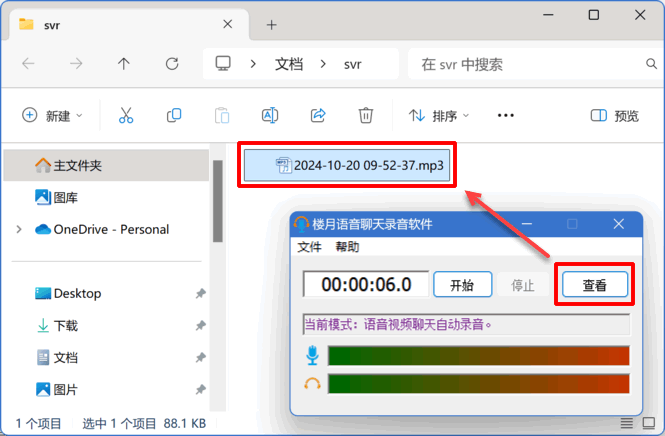
Task: Click 文档 in the address breadcrumb
Action: [289, 64]
